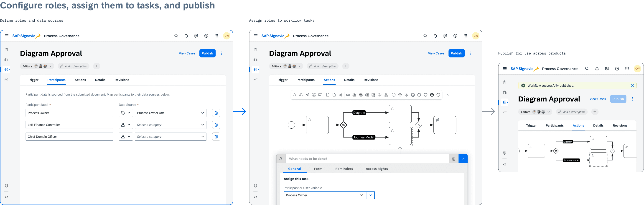Expand the Actions toolbar chevron

tap(448, 95)
